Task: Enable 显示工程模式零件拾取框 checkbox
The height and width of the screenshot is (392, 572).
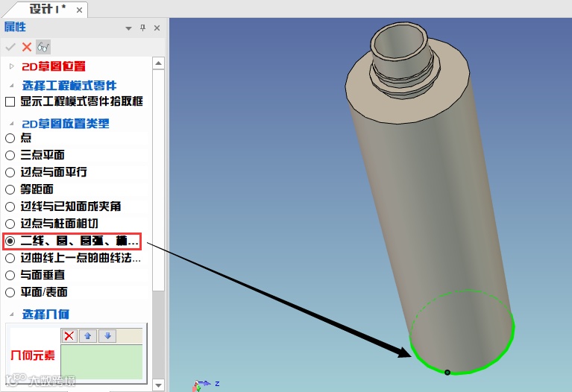Action: (10, 102)
